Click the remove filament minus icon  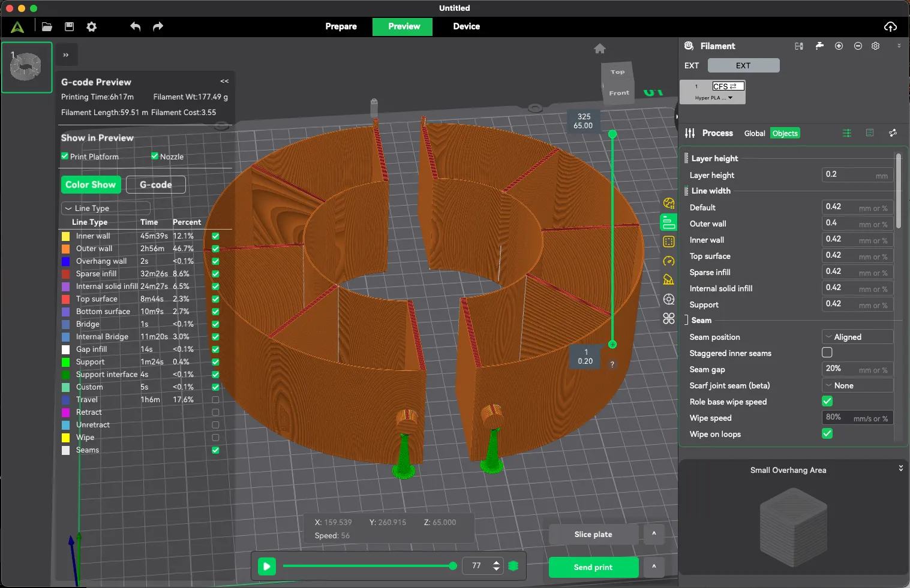[x=858, y=46]
